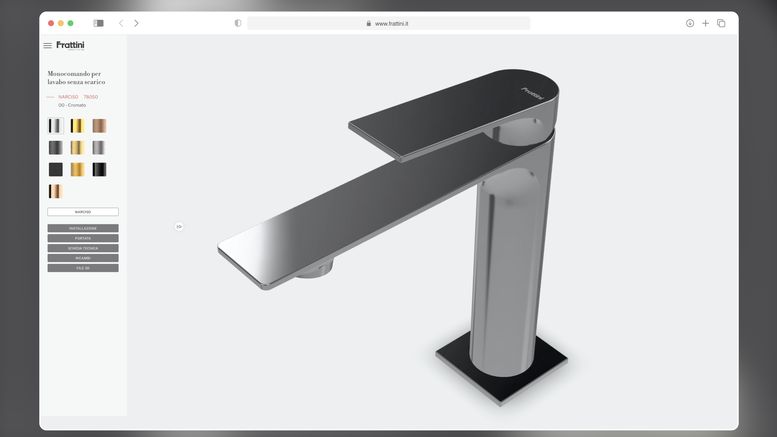Click the NARCISO collection link
This screenshot has height=437, width=777.
click(x=68, y=97)
